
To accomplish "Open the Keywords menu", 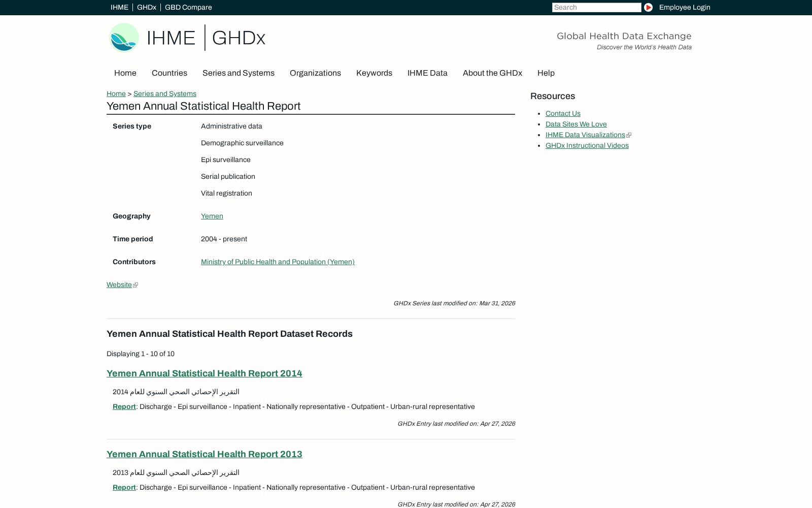I will pos(374,73).
